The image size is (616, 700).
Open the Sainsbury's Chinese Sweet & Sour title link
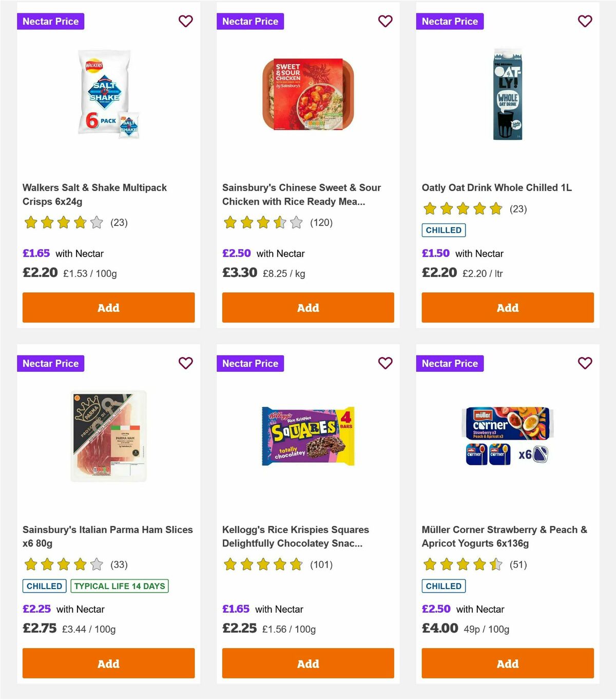[x=301, y=194]
